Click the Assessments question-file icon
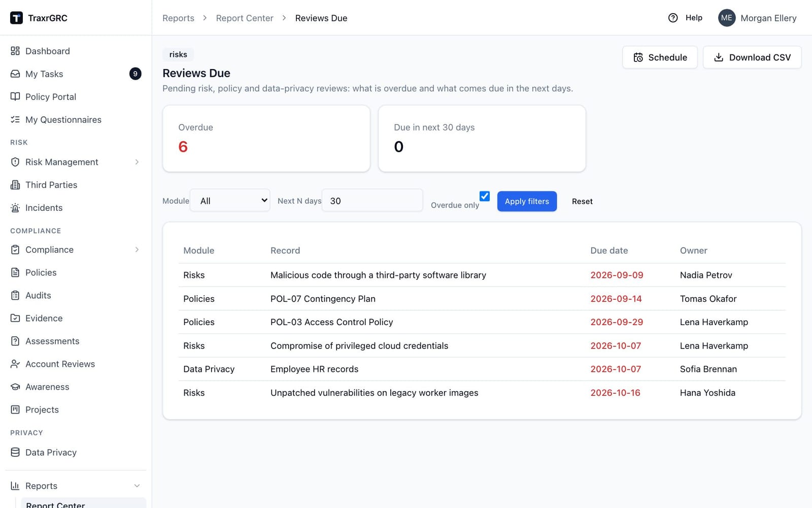812x508 pixels. click(15, 341)
